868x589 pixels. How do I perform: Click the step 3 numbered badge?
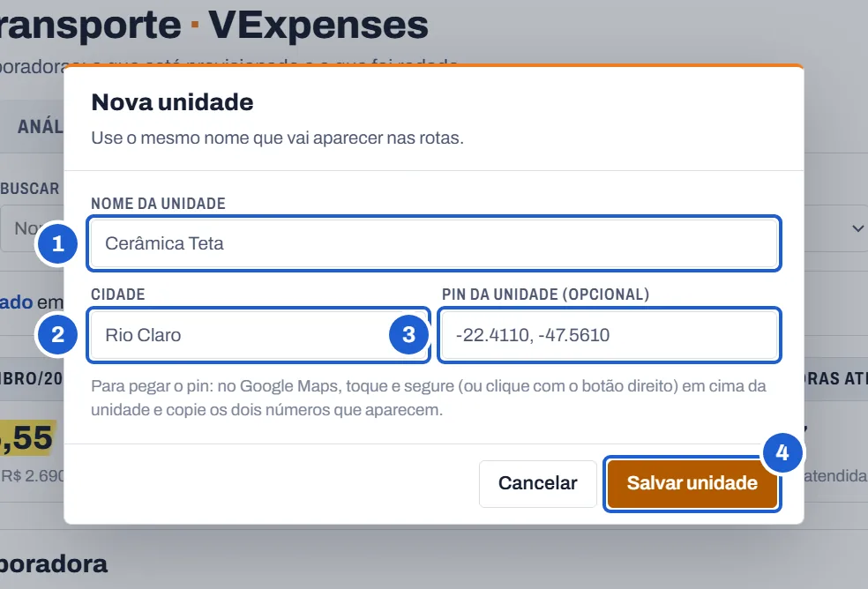click(408, 334)
